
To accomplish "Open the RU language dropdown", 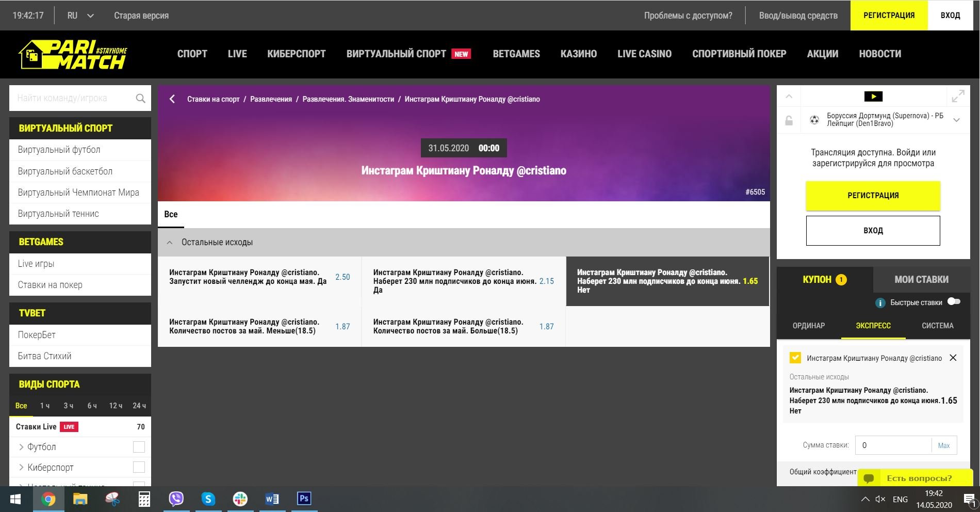I will click(x=80, y=15).
